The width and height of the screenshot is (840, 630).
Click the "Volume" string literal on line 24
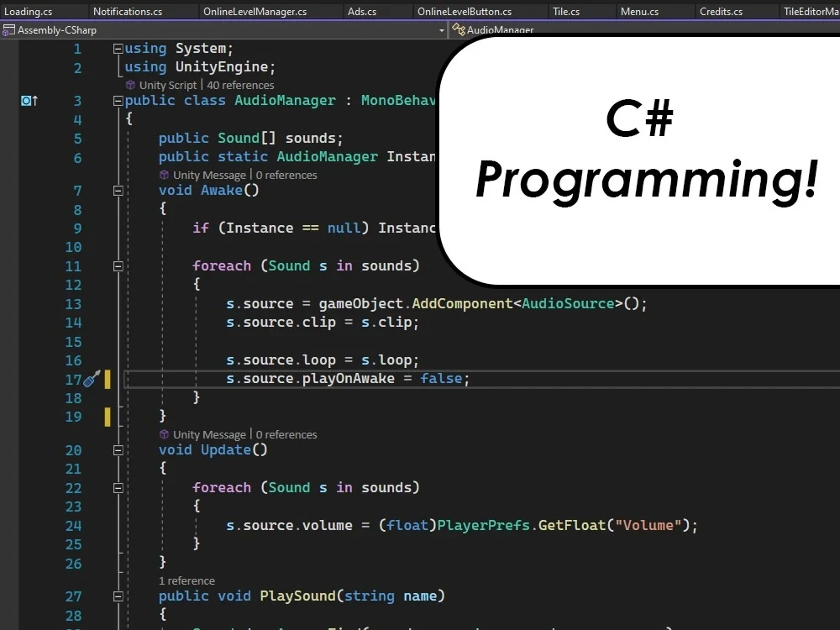[x=648, y=525]
